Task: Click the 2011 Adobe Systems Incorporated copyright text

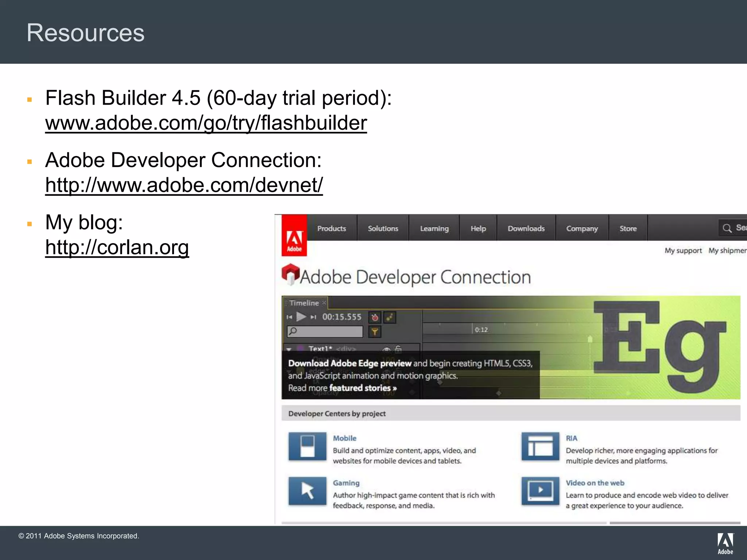Action: pos(79,536)
